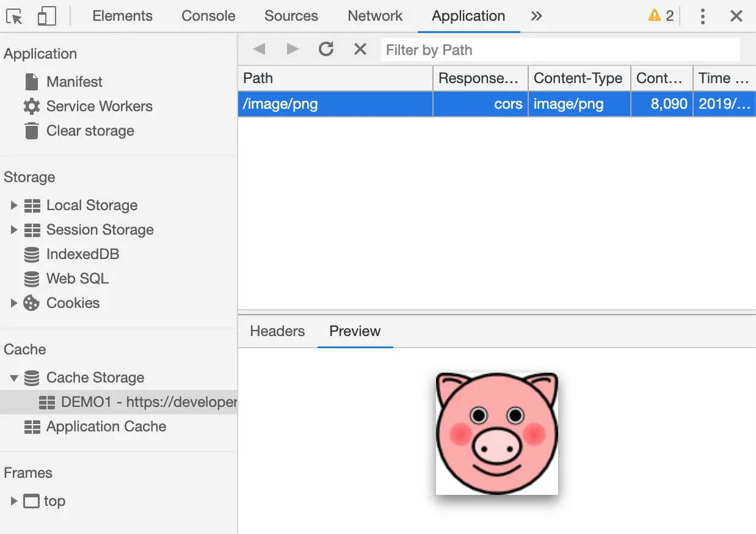Close DevTools with the X icon
Screen dimensions: 756x534
click(736, 16)
